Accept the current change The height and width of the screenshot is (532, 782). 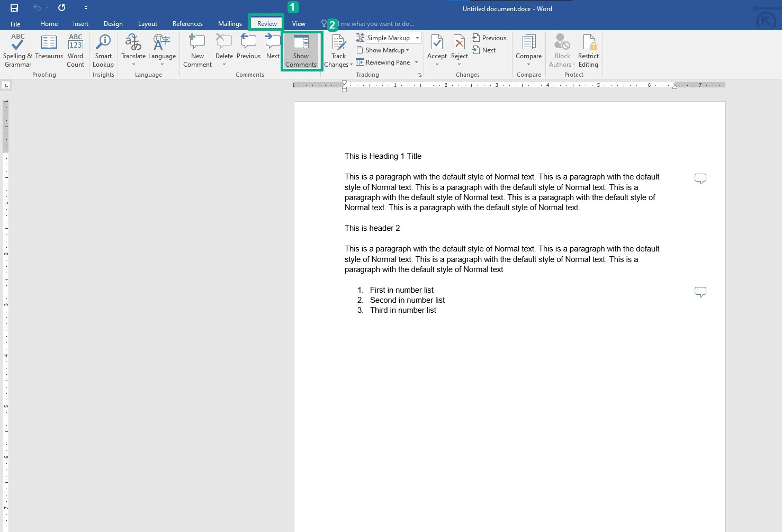pos(436,50)
